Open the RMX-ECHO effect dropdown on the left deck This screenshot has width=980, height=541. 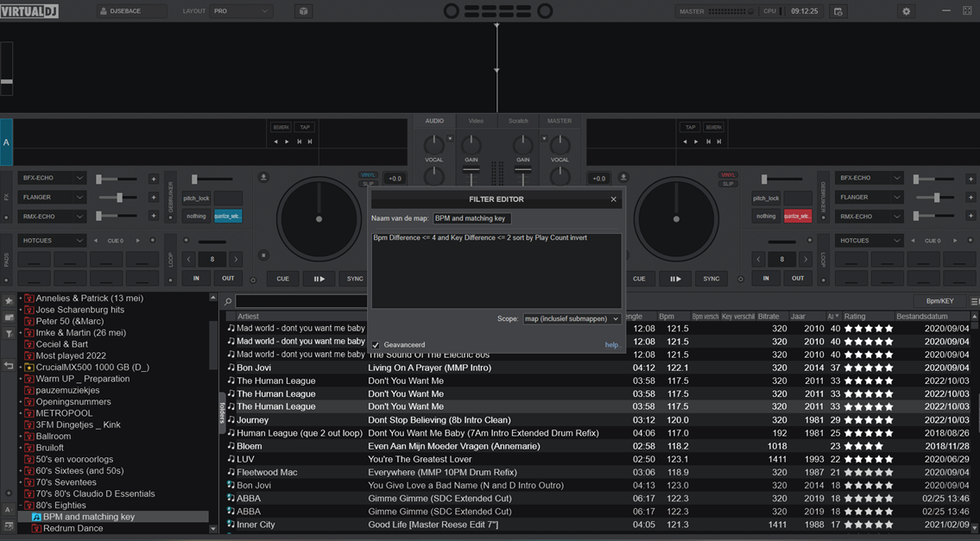point(51,217)
